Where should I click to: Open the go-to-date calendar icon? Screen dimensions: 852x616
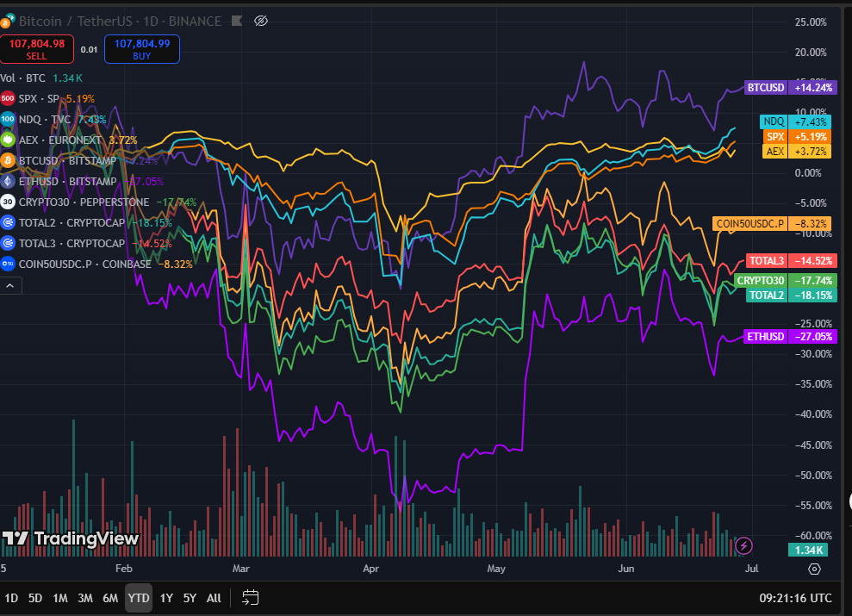(250, 598)
